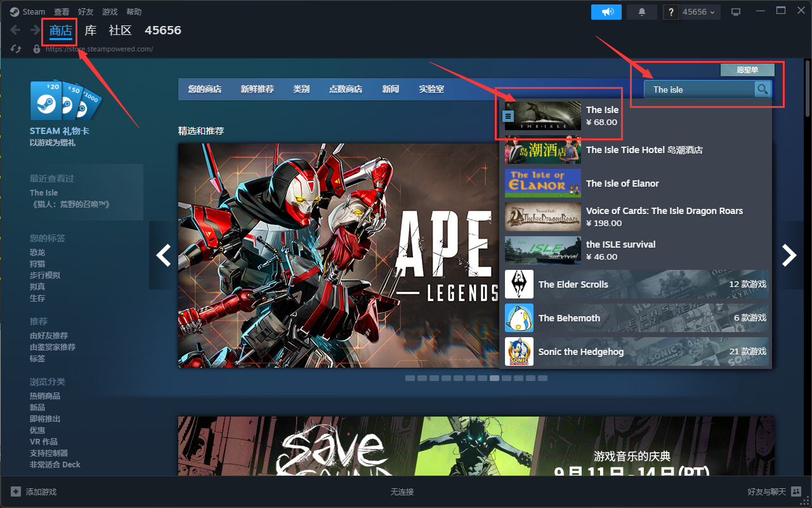812x508 pixels.
Task: Select The Isle ¥68.00 search result
Action: 636,116
